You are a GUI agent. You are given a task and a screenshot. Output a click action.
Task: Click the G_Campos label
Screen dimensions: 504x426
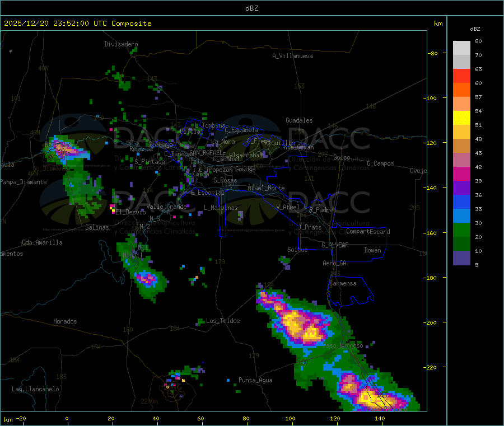(x=380, y=163)
